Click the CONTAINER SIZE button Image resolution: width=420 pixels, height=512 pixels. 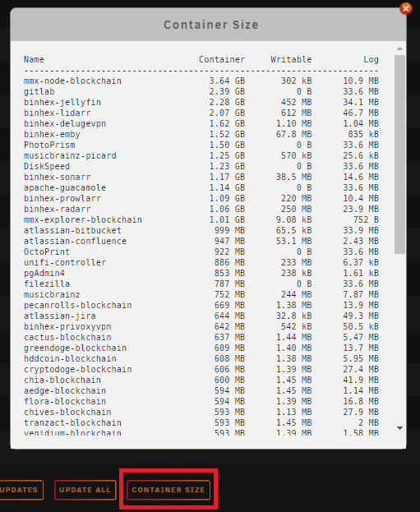(x=168, y=490)
